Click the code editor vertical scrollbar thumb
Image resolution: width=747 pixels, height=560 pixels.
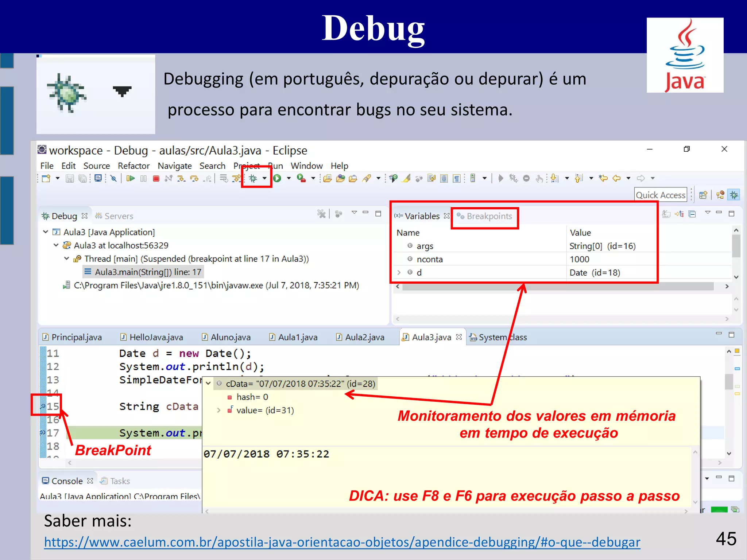[729, 382]
